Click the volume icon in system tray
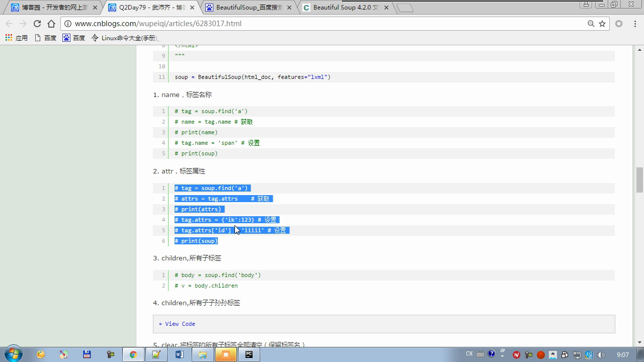The width and height of the screenshot is (644, 362). coord(601,354)
